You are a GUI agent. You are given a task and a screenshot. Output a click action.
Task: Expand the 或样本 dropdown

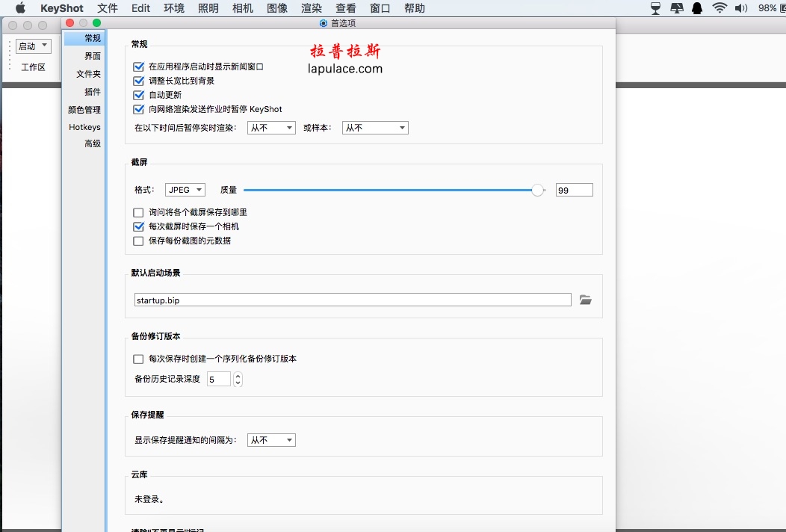(375, 128)
